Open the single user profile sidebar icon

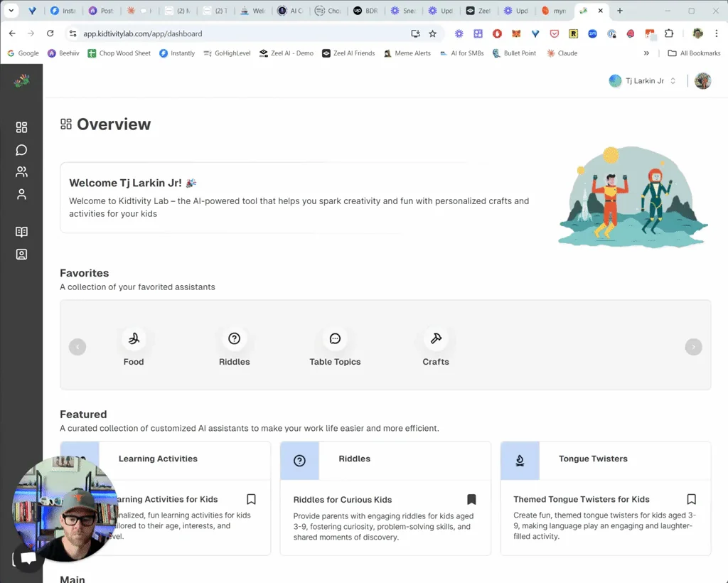pos(21,194)
